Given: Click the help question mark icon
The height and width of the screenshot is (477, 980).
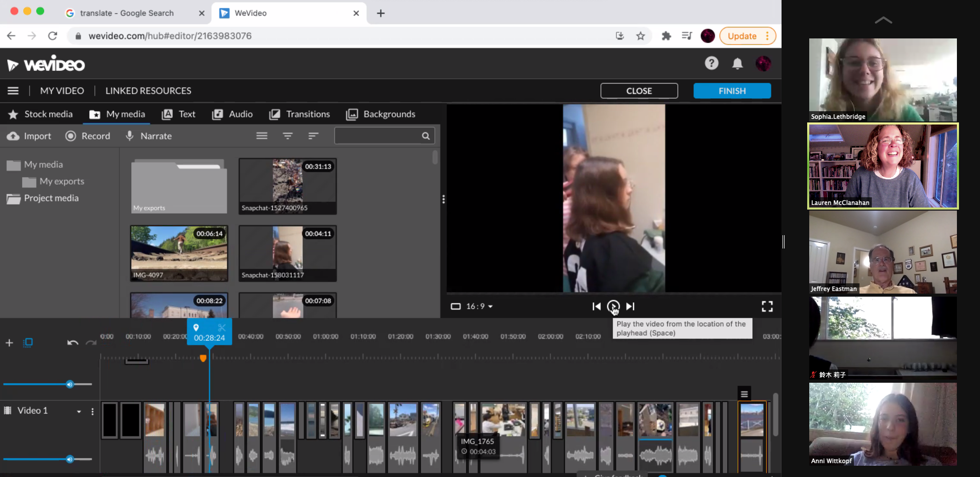Looking at the screenshot, I should pyautogui.click(x=711, y=63).
